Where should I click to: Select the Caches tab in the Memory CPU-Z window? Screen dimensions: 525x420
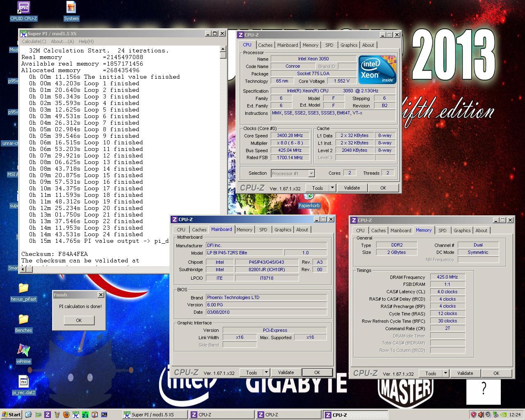[378, 231]
